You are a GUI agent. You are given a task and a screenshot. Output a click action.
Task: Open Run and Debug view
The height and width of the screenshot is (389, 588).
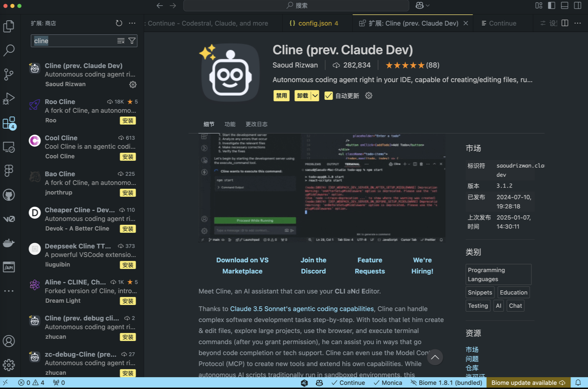click(x=9, y=98)
